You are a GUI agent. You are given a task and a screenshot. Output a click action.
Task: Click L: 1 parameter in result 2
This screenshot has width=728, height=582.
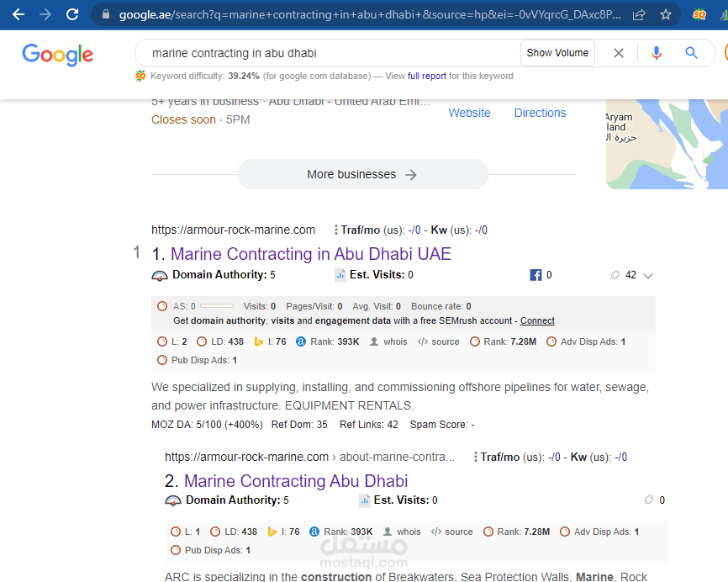185,532
